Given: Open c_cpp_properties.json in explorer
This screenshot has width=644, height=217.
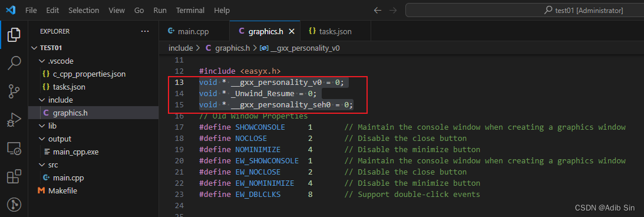Looking at the screenshot, I should [x=93, y=74].
